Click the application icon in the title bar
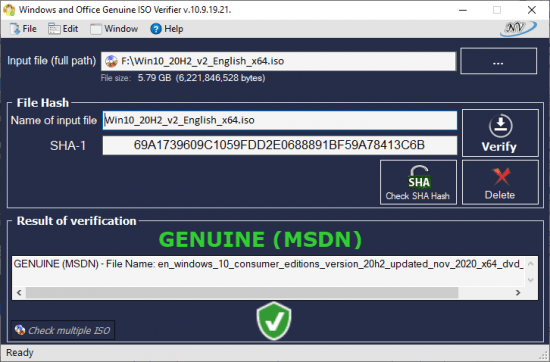Screen dimensions: 550x362 click(x=9, y=9)
